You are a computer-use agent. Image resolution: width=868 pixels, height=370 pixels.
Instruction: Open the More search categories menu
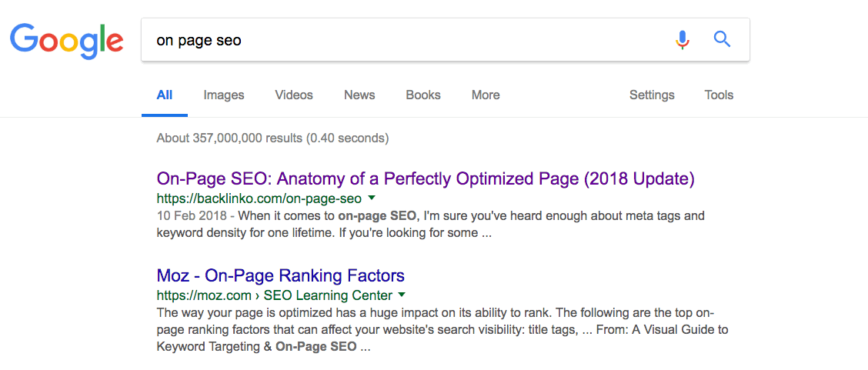(x=486, y=95)
